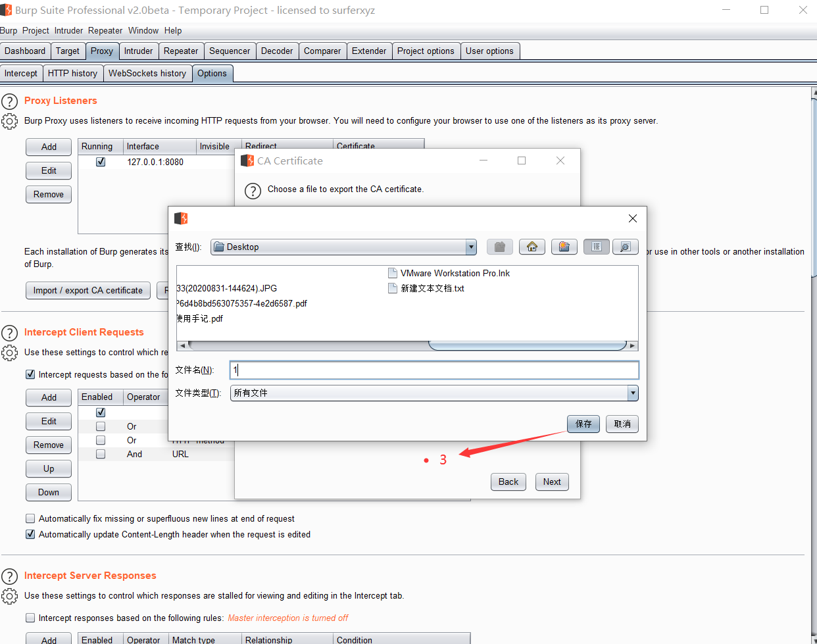Toggle Running checkbox for 127.0.0.1:8080 listener
The width and height of the screenshot is (817, 644).
coord(101,162)
